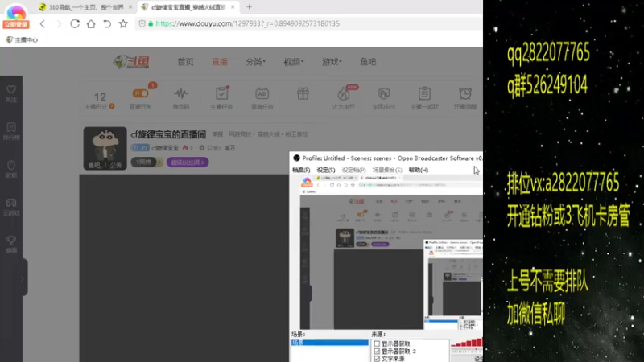
Task: Open the OBS 帮助(H) menu
Action: (418, 170)
